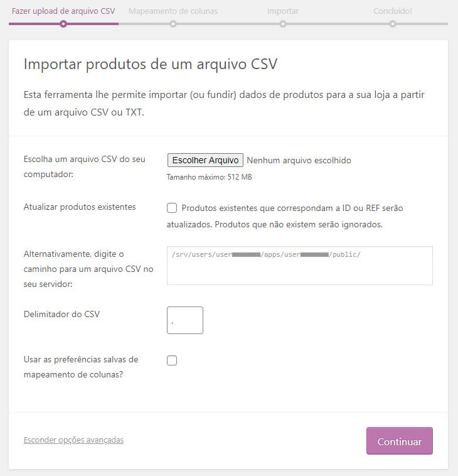Jump to the "Concluído!" step label
Image resolution: width=458 pixels, height=476 pixels.
tap(393, 11)
